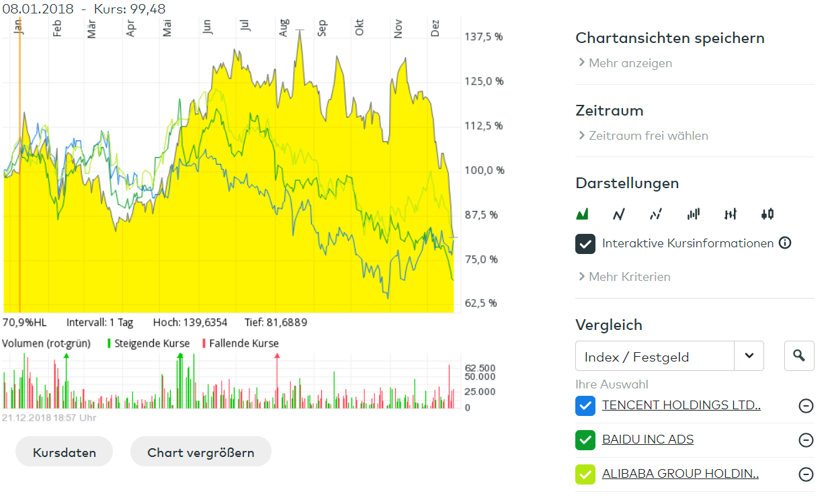Click the magnifier search button in Vergleich

coord(799,356)
